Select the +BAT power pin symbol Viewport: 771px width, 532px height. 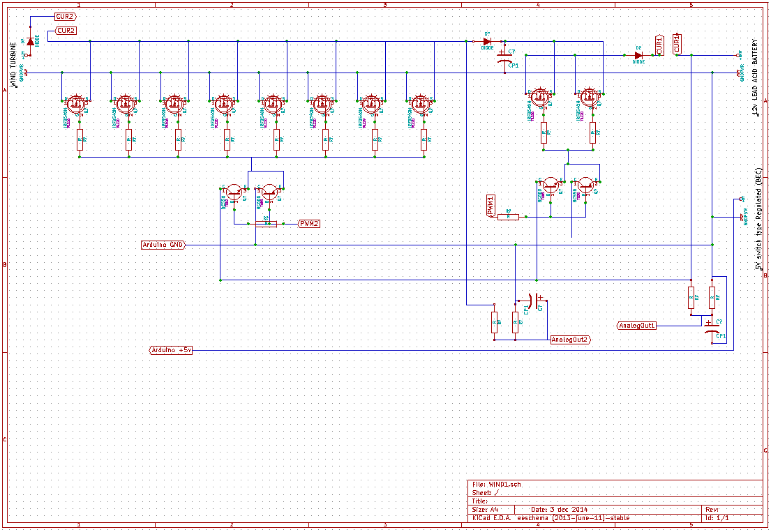(738, 55)
